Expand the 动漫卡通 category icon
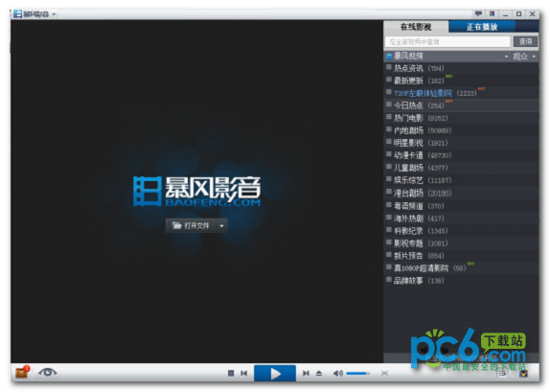The width and height of the screenshot is (550, 392). pos(389,154)
